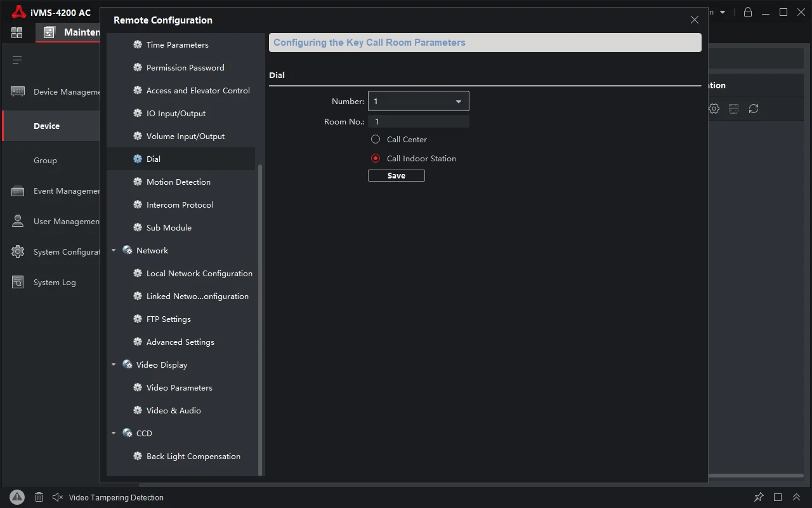Select the Call Center radio button

pos(376,139)
